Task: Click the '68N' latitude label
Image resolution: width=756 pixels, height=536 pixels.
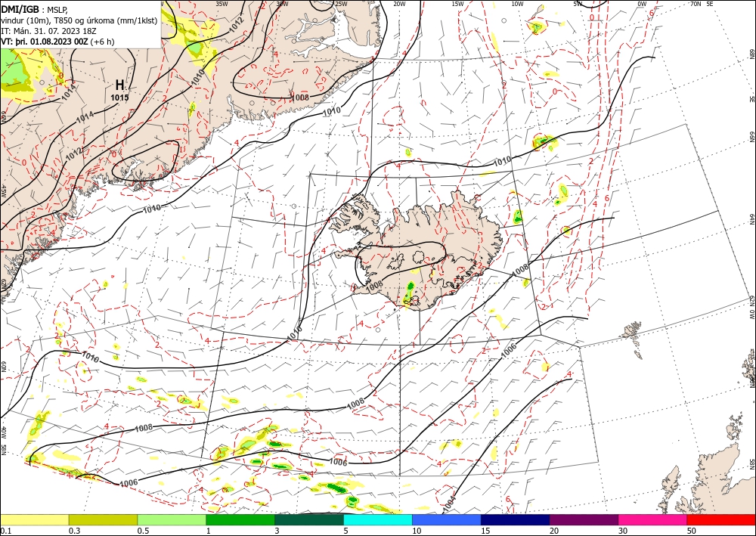Action: pyautogui.click(x=752, y=54)
